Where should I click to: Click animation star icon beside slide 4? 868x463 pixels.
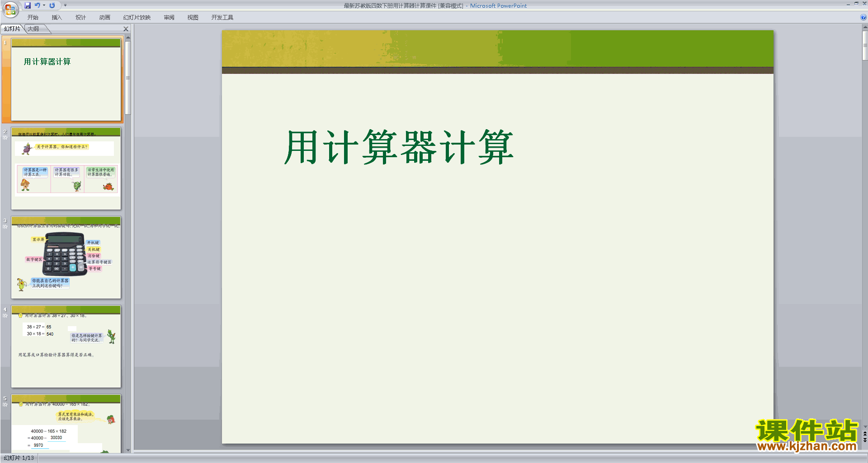(x=5, y=315)
